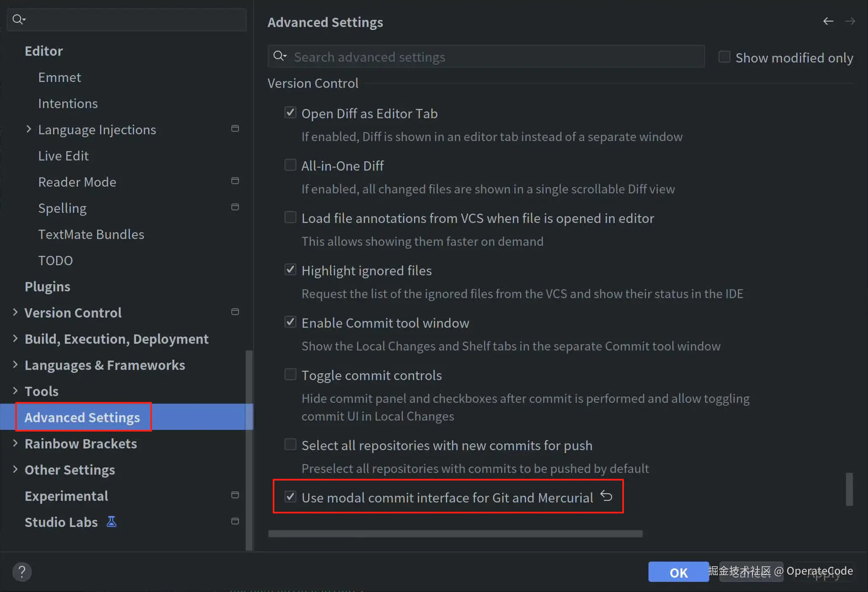Click Studio Labs flask icon
Screen dimensions: 868x592
coord(111,522)
